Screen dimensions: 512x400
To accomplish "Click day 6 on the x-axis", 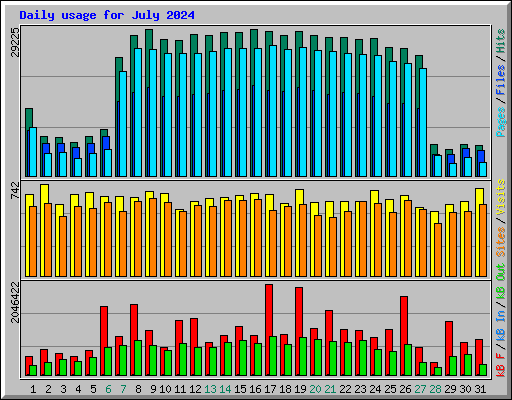I will 108,389.
